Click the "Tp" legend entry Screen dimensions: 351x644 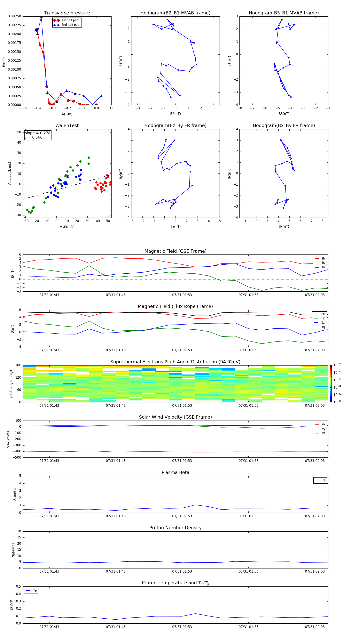pos(31,591)
